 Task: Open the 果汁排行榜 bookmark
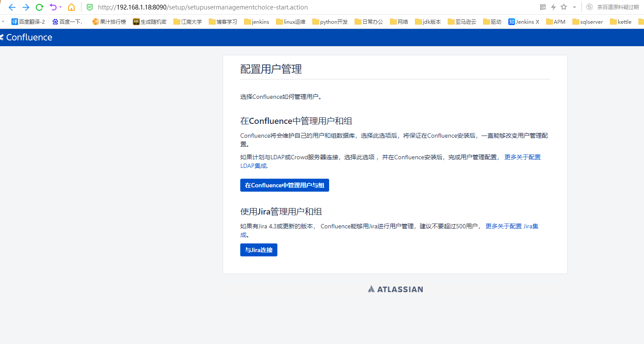pyautogui.click(x=109, y=22)
